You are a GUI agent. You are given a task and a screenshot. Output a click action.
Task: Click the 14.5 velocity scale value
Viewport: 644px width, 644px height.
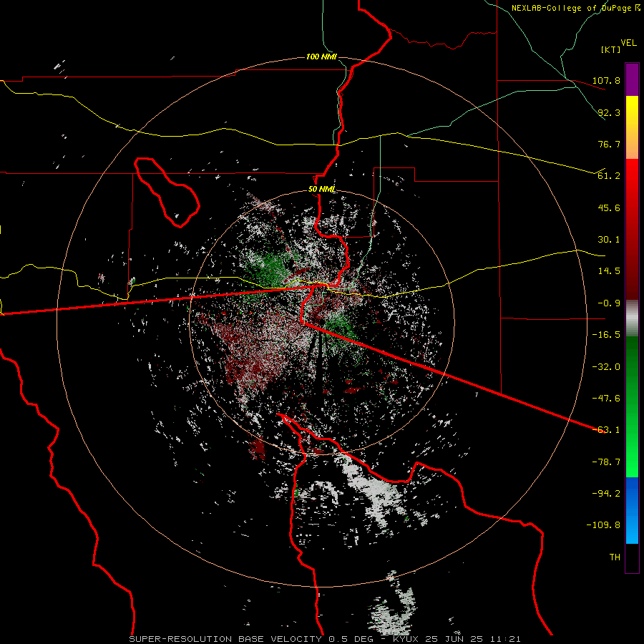click(609, 271)
